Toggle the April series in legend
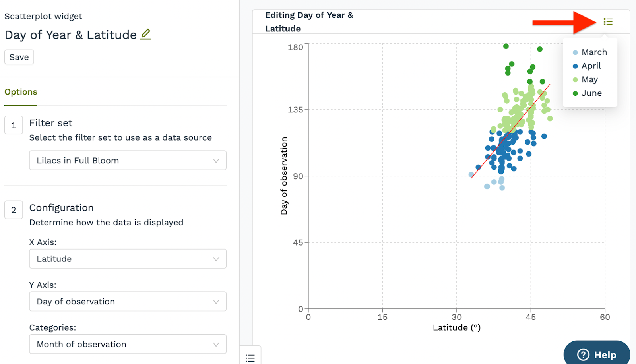This screenshot has height=364, width=636. (x=591, y=66)
